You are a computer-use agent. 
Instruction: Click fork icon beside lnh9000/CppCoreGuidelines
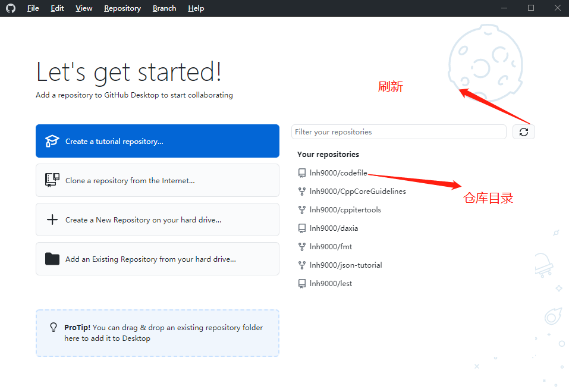302,192
